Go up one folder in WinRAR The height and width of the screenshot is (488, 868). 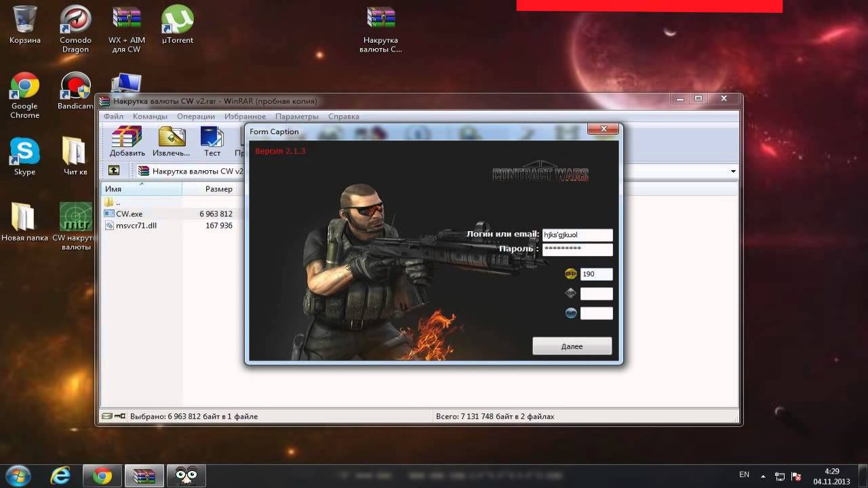(x=114, y=171)
